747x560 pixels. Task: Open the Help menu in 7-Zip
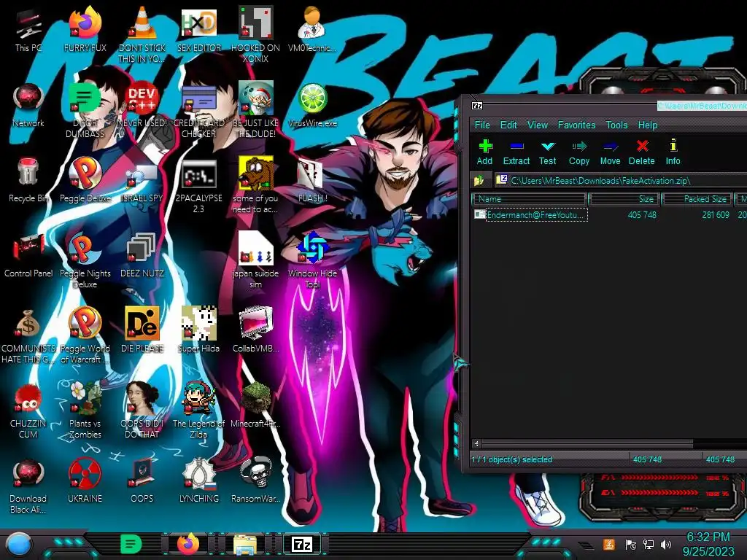click(x=648, y=125)
